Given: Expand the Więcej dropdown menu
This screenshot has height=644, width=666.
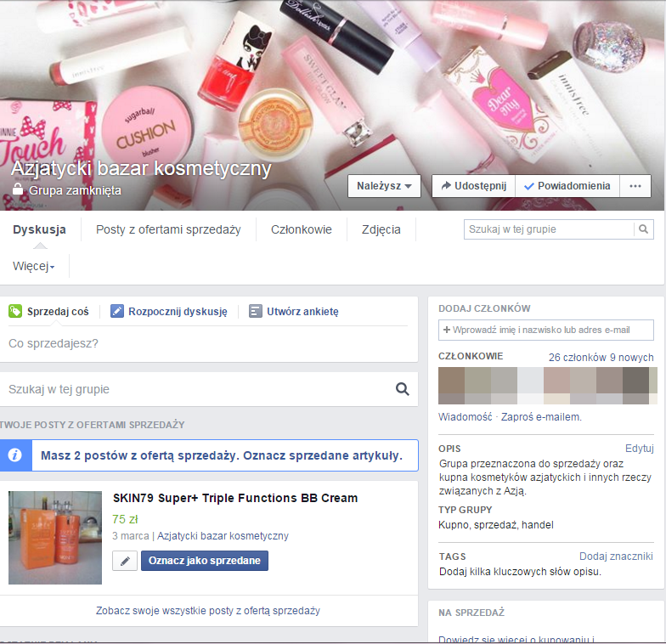Looking at the screenshot, I should tap(34, 267).
